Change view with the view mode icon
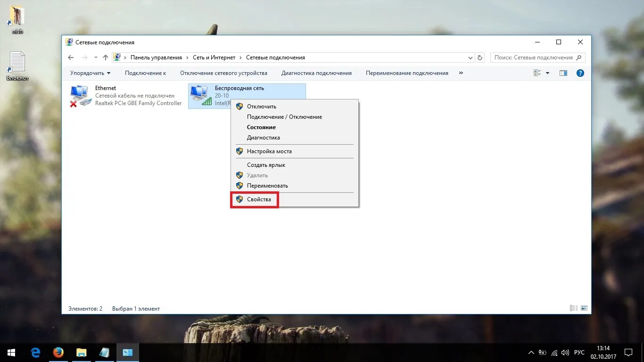644x362 pixels. click(537, 73)
